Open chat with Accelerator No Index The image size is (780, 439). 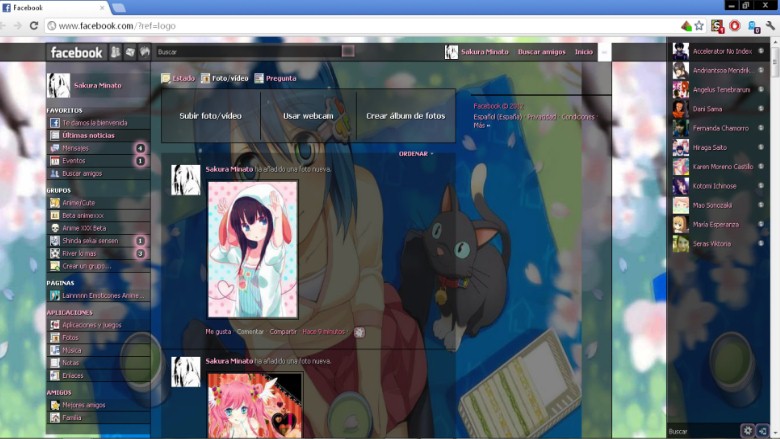coord(718,51)
